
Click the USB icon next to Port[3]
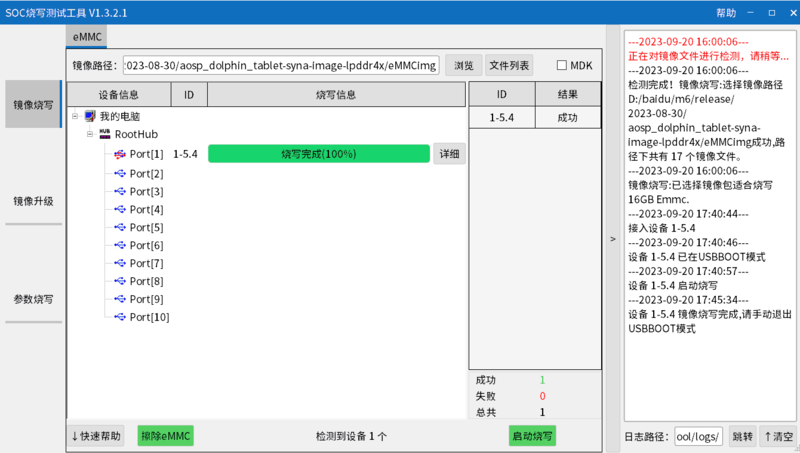coord(120,191)
